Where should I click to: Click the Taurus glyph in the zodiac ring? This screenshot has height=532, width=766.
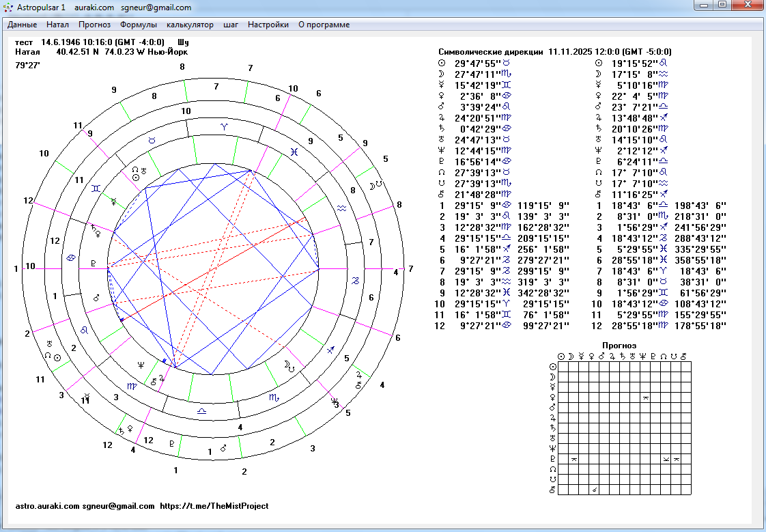[152, 139]
